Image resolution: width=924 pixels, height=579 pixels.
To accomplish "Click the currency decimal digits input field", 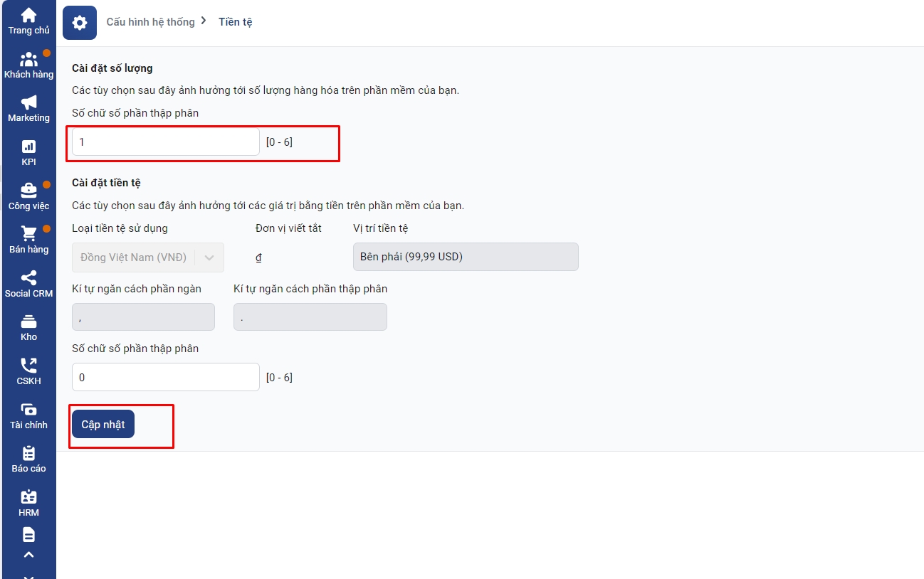I will (x=165, y=377).
